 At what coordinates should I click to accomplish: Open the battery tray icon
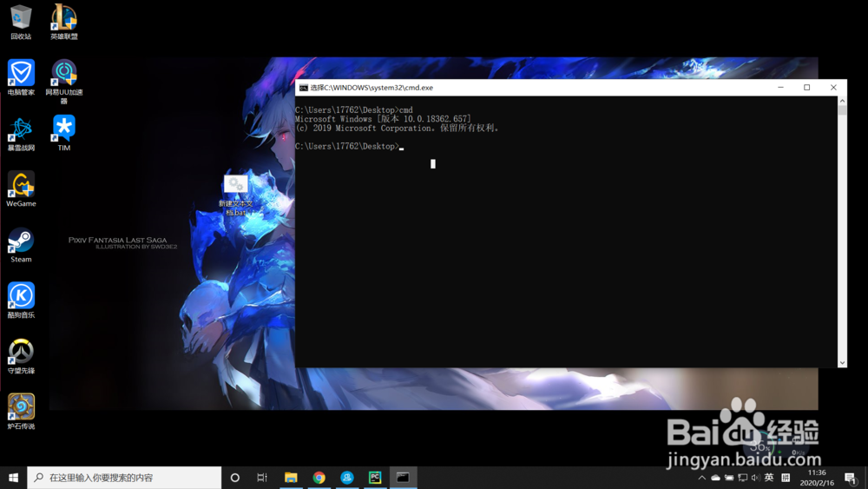729,478
